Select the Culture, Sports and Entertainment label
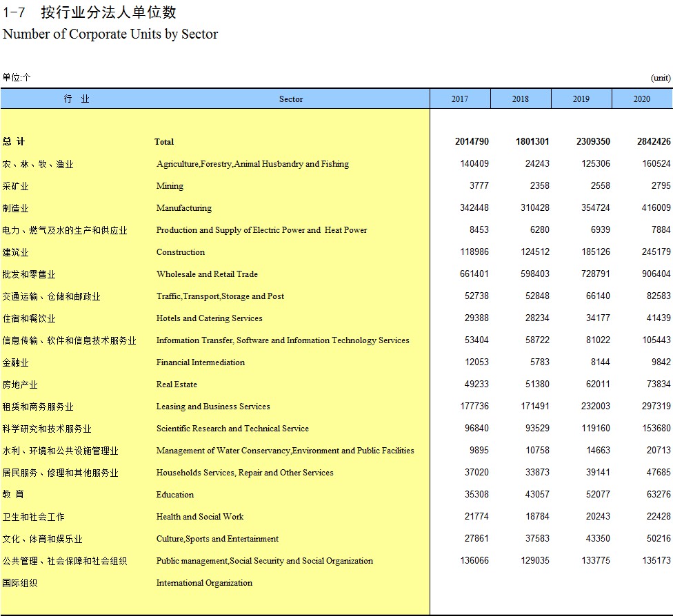The height and width of the screenshot is (616, 673). (x=217, y=539)
